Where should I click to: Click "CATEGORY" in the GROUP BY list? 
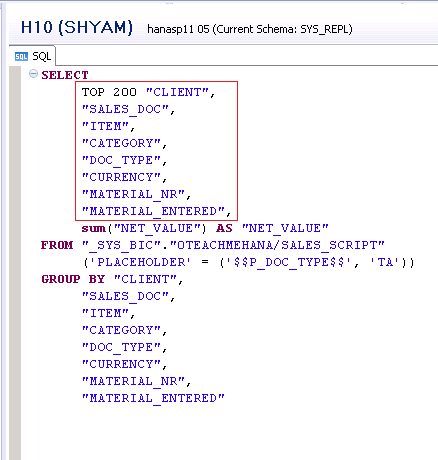tap(121, 330)
